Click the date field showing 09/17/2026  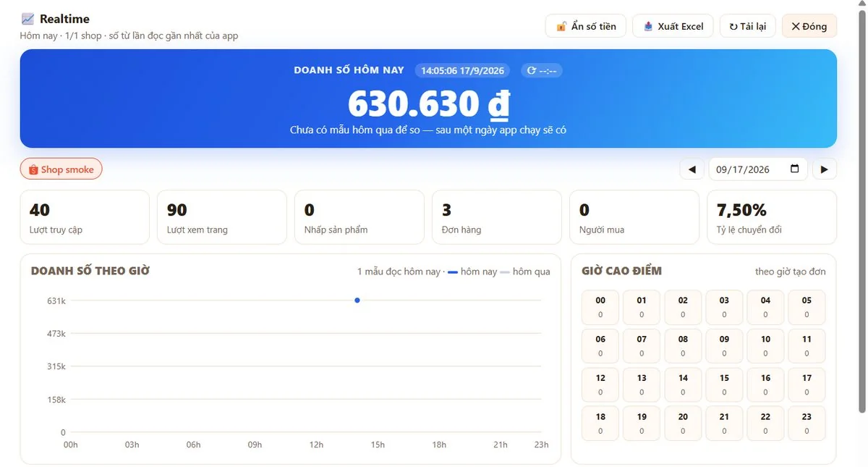758,169
